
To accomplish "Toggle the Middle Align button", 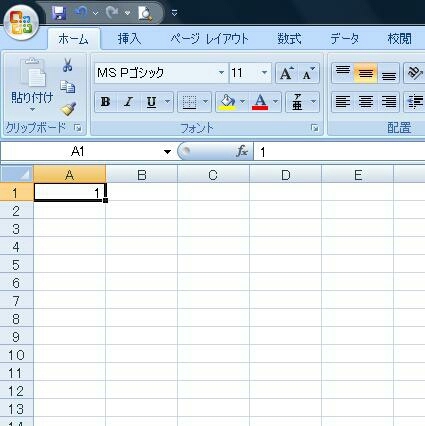I will coord(365,73).
